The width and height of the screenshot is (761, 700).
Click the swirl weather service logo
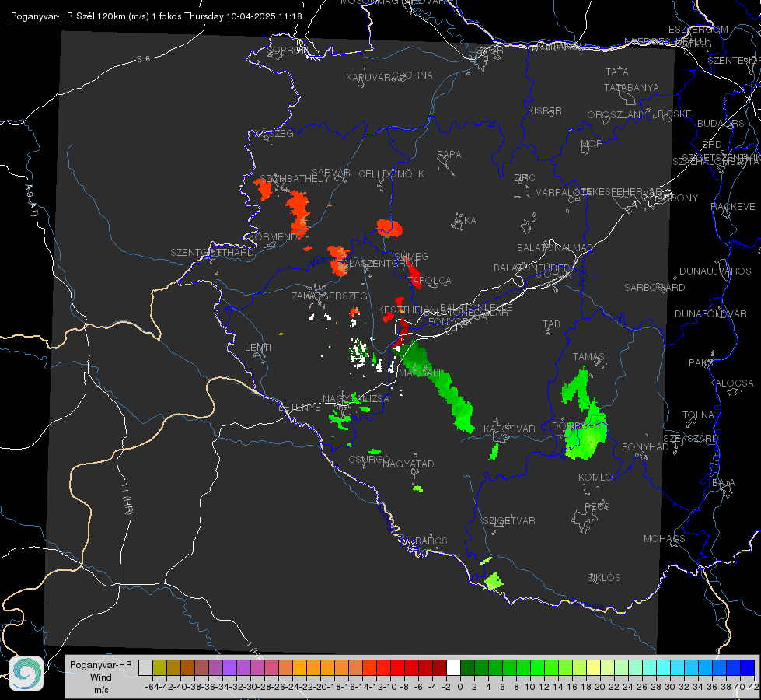[x=26, y=674]
